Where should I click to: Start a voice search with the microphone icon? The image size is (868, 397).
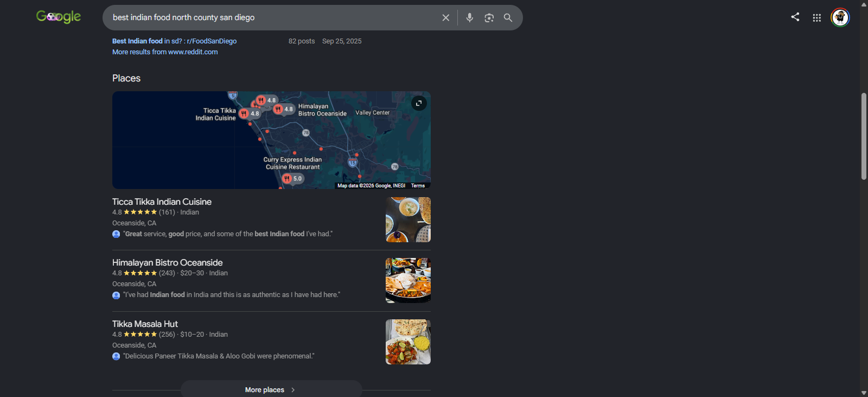point(470,18)
